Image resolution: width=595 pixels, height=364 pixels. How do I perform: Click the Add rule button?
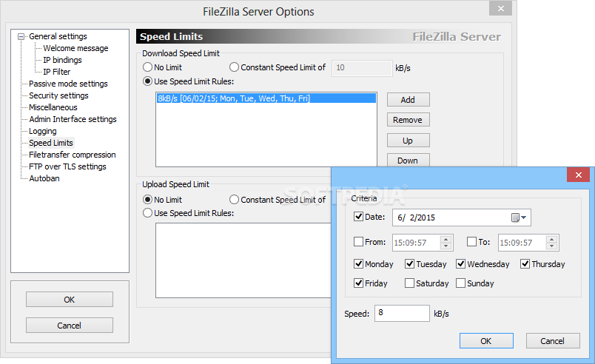point(408,100)
